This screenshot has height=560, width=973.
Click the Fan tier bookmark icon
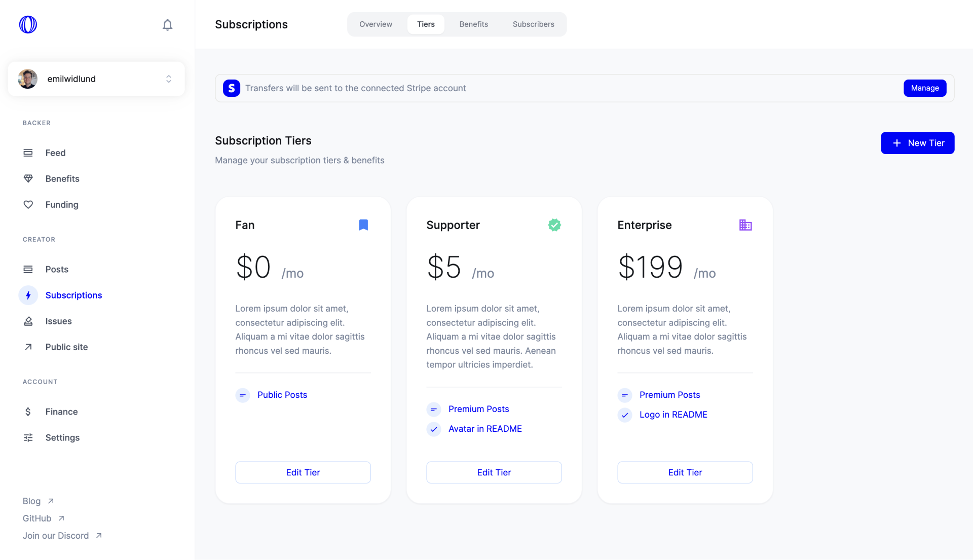(x=364, y=225)
